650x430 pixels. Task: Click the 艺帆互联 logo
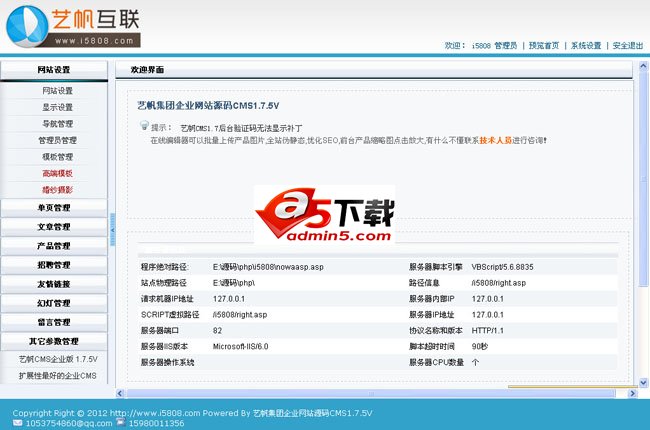[73, 26]
